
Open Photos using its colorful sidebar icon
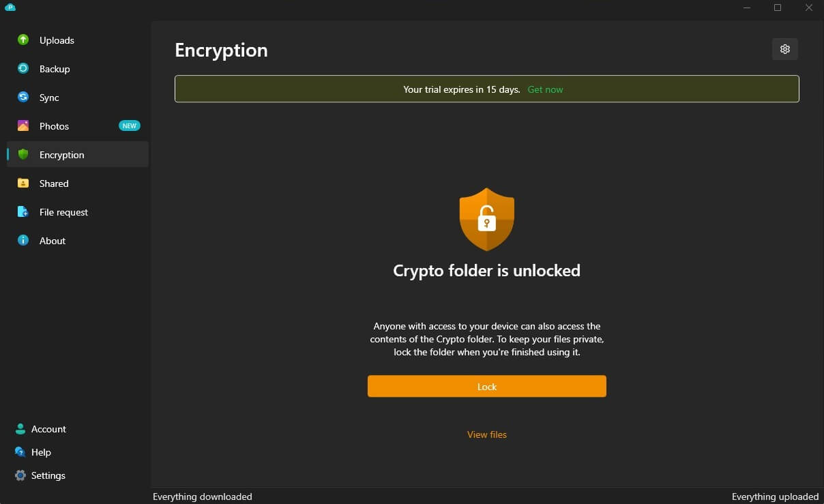(x=21, y=126)
